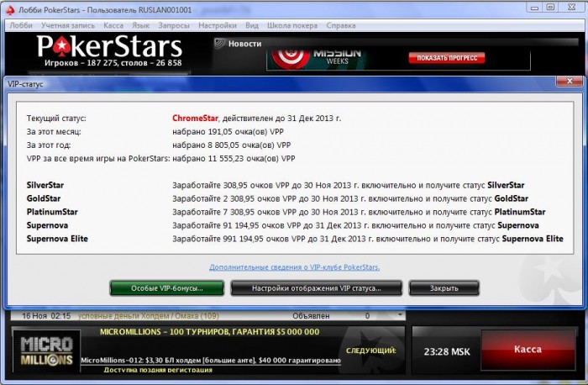
Task: Open the Учетная запись menu
Action: pyautogui.click(x=68, y=25)
